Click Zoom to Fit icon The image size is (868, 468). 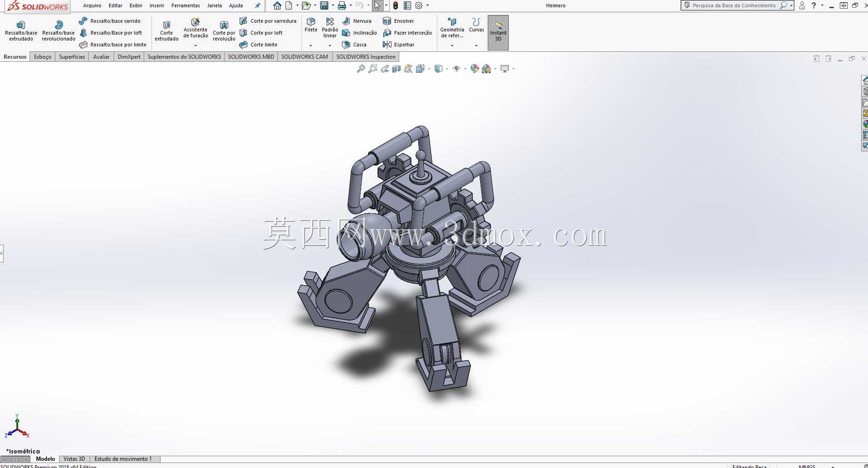[361, 69]
